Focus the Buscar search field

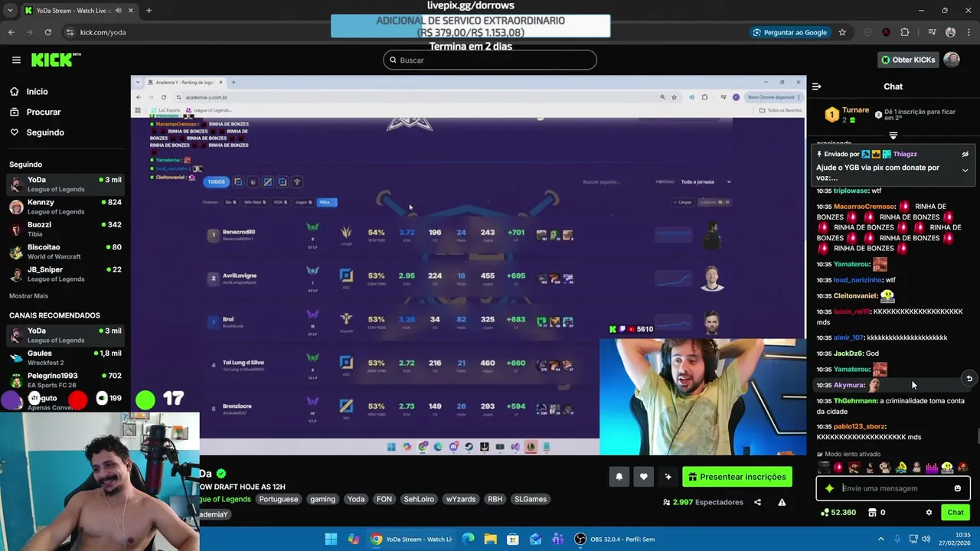[x=490, y=60]
